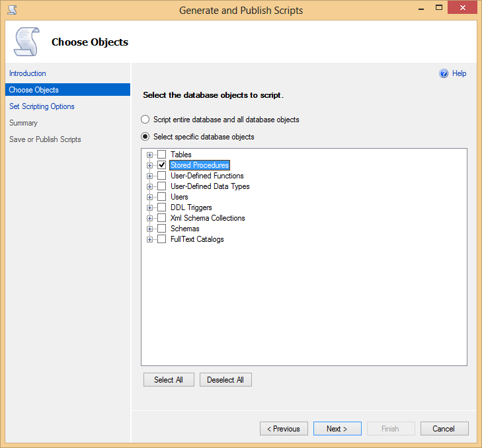
Task: Click the Select All button
Action: coord(169,380)
